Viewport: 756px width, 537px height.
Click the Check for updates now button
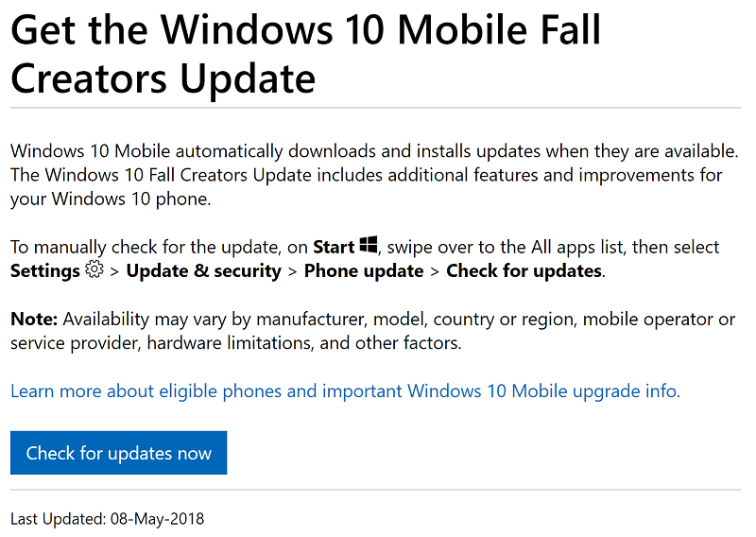pyautogui.click(x=119, y=453)
